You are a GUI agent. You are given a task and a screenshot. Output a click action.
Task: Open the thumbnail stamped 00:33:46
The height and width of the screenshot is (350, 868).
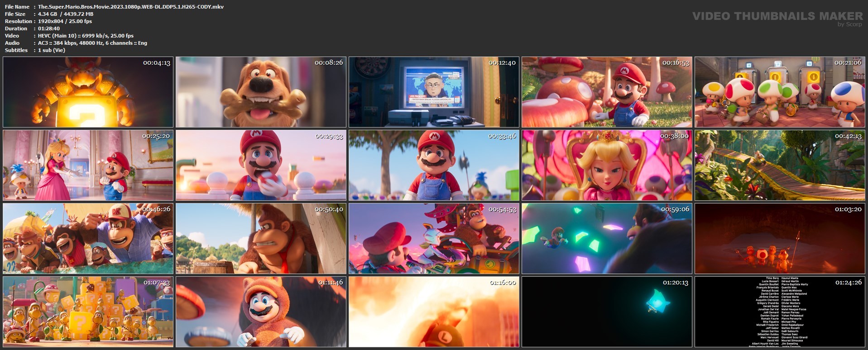pyautogui.click(x=434, y=165)
